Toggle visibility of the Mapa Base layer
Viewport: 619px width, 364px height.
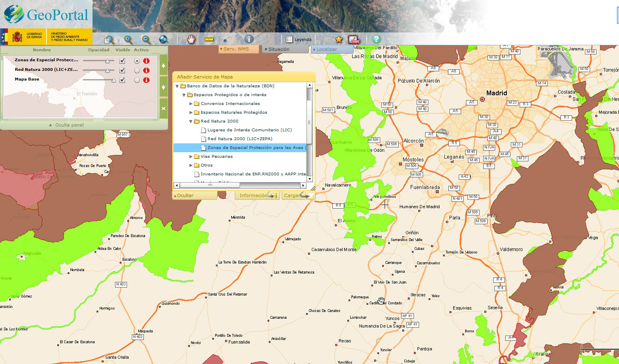[x=122, y=80]
